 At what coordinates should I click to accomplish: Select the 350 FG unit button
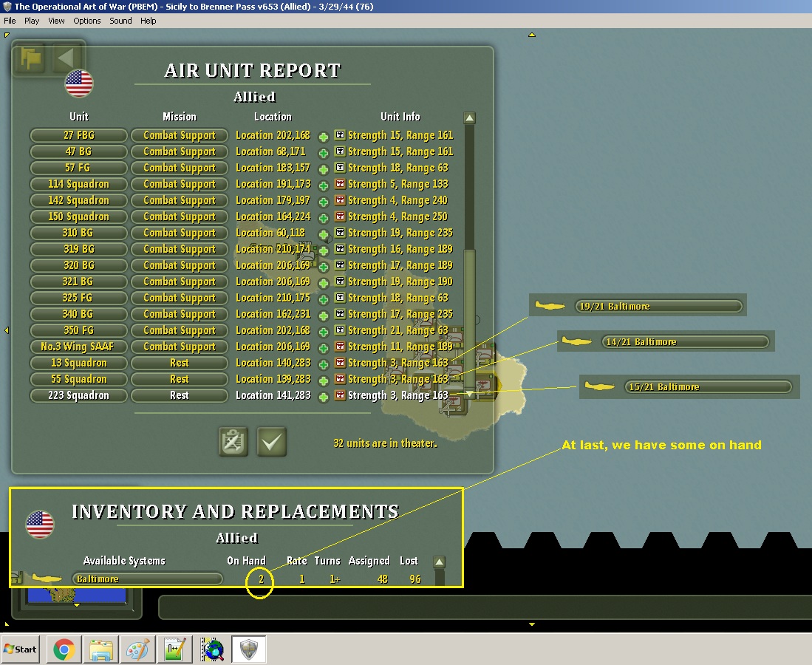79,330
